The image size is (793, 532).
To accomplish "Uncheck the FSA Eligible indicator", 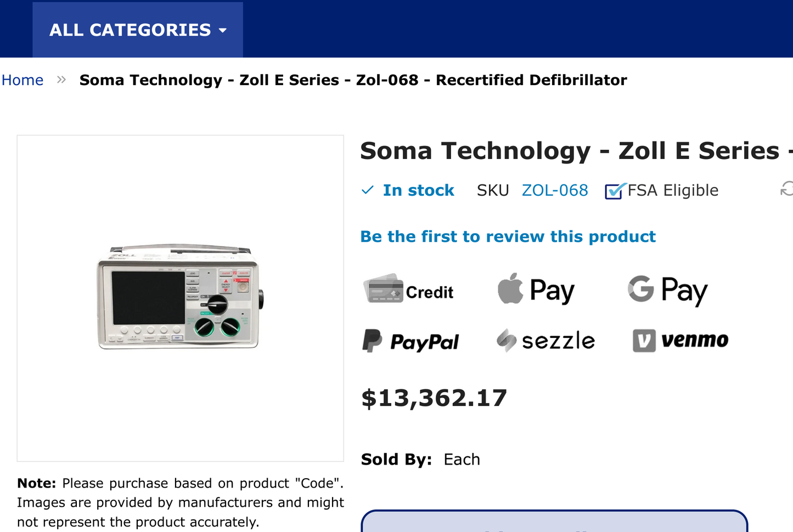I will pyautogui.click(x=613, y=192).
